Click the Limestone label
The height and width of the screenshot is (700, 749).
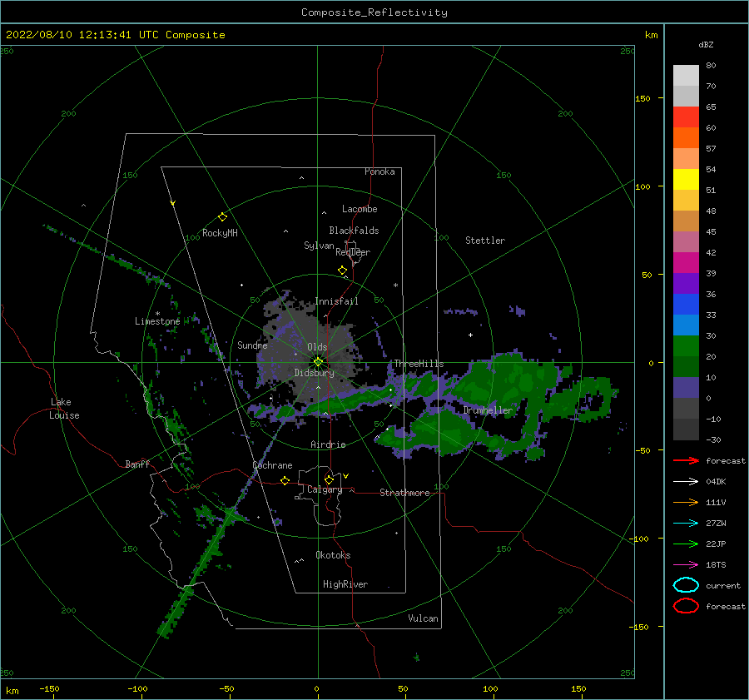pyautogui.click(x=157, y=321)
